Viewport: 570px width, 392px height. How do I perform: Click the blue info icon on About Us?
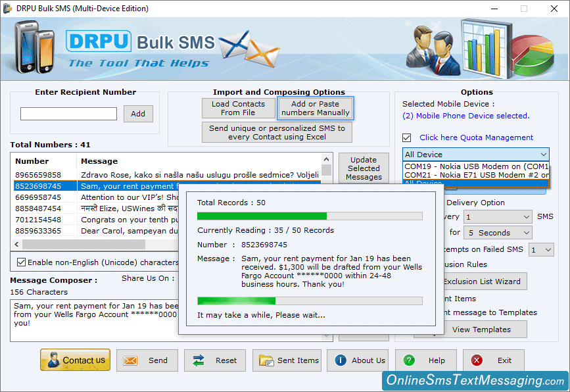pos(341,360)
